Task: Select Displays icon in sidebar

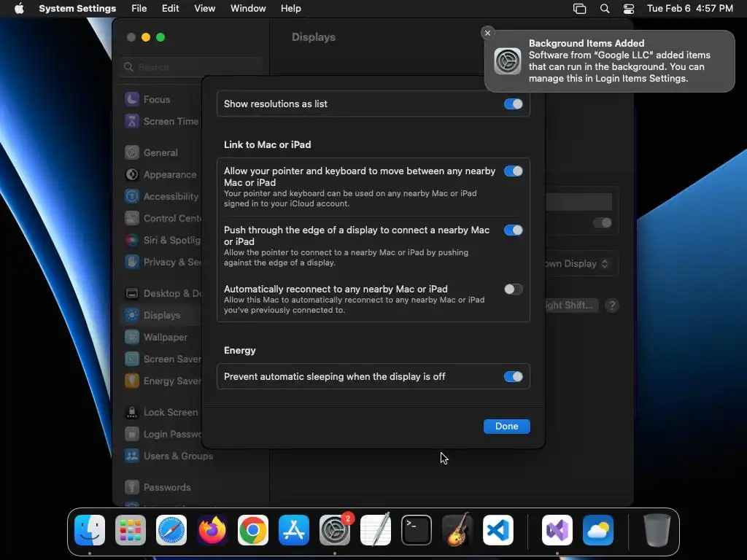Action: 132,315
